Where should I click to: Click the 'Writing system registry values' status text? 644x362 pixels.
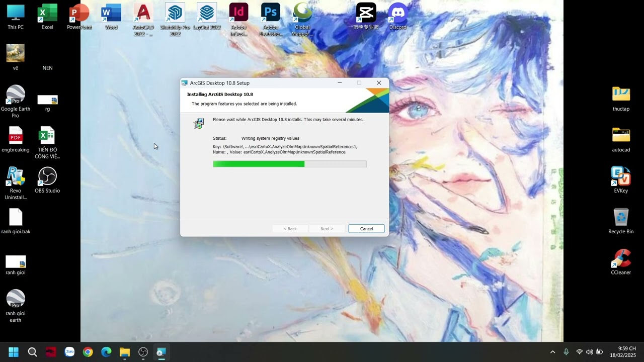[x=270, y=138]
